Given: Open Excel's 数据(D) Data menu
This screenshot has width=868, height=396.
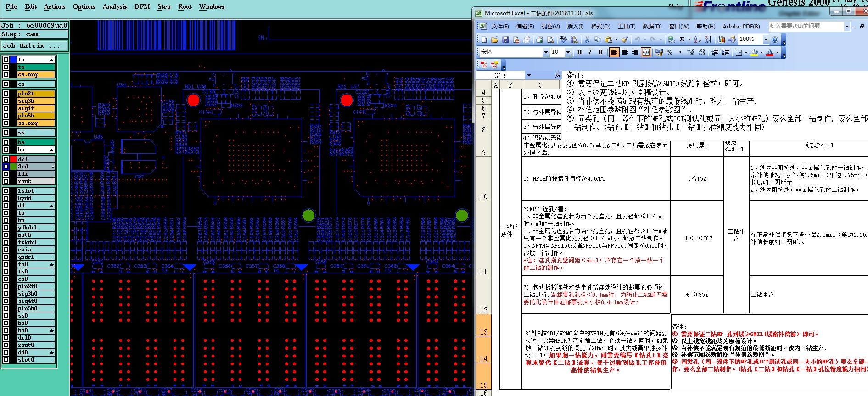Looking at the screenshot, I should point(652,26).
